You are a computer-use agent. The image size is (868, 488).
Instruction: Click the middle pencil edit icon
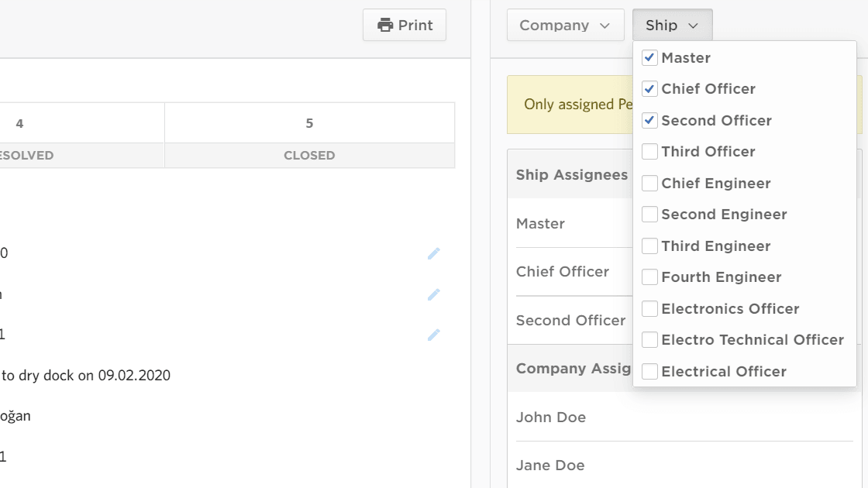coord(434,294)
